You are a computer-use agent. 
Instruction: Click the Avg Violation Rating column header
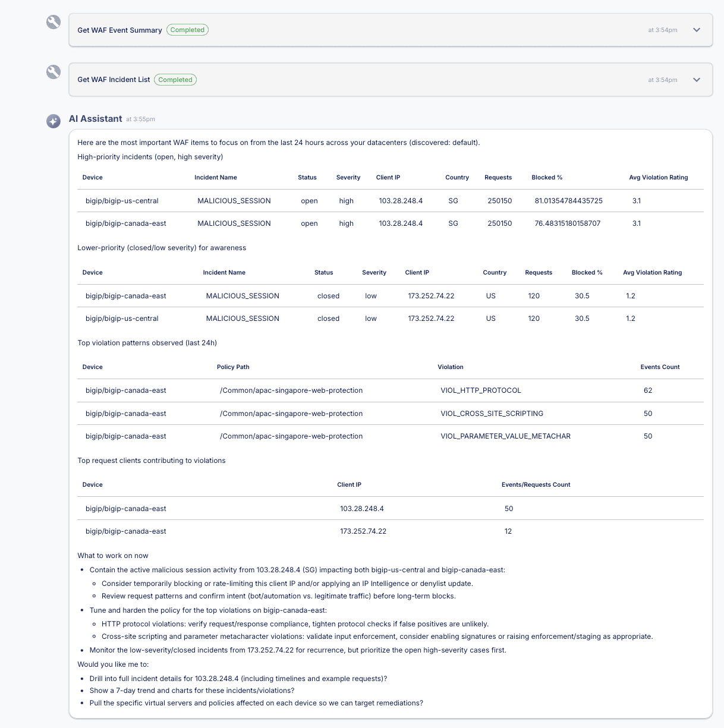pyautogui.click(x=658, y=177)
